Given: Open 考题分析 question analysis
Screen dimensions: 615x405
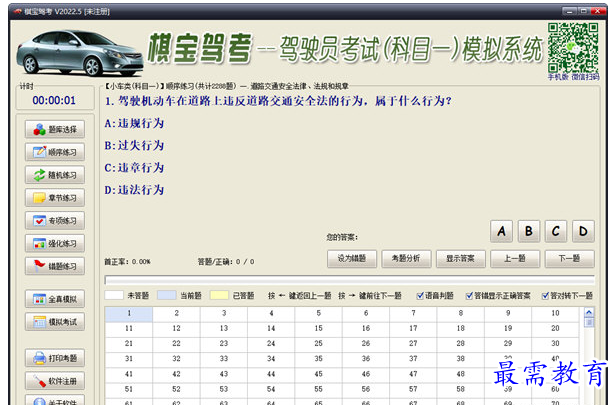Looking at the screenshot, I should (406, 259).
